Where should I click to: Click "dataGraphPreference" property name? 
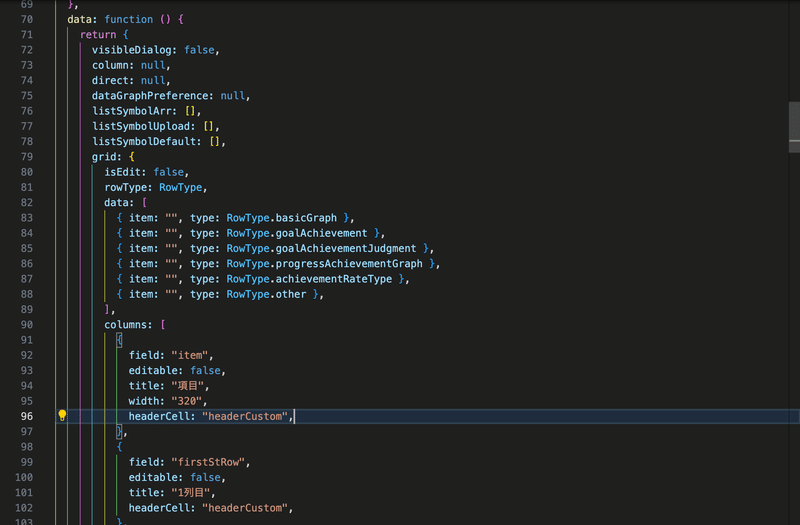point(150,96)
